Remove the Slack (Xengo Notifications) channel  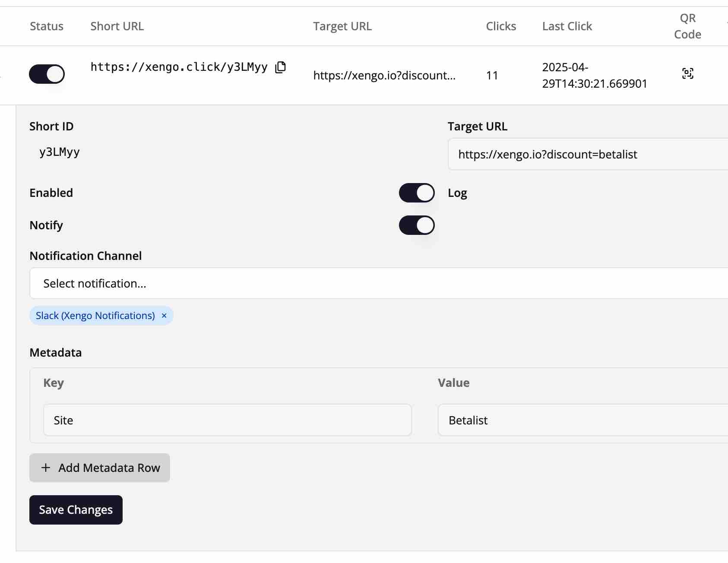click(x=164, y=316)
